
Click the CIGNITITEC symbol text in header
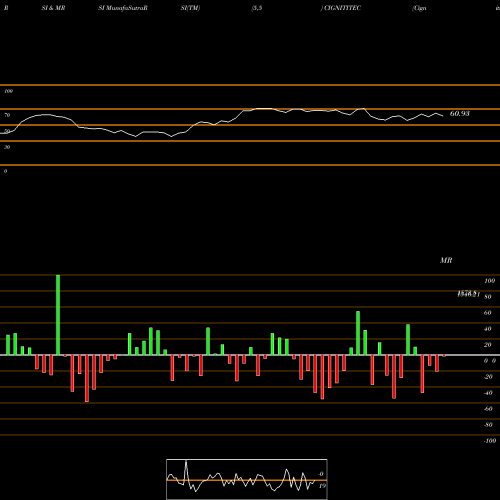pos(342,8)
